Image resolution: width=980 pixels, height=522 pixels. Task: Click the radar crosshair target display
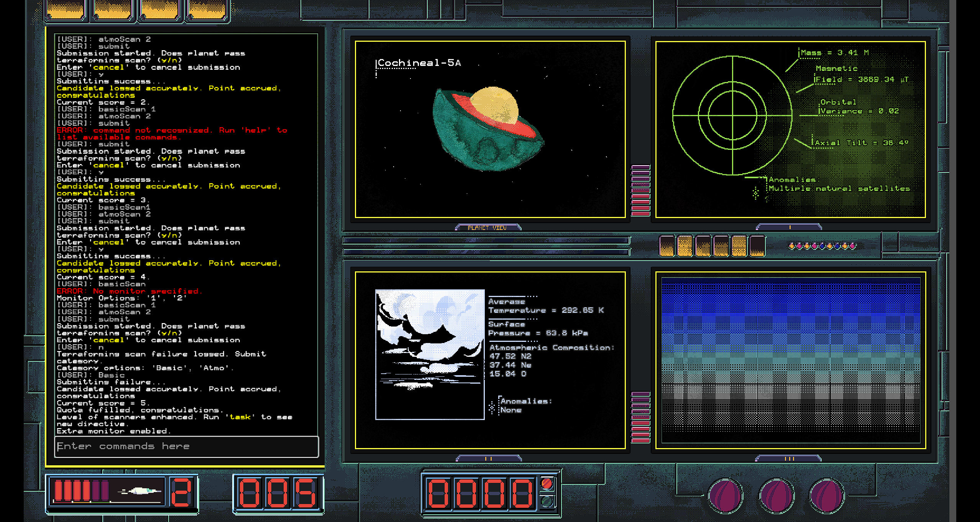[732, 115]
